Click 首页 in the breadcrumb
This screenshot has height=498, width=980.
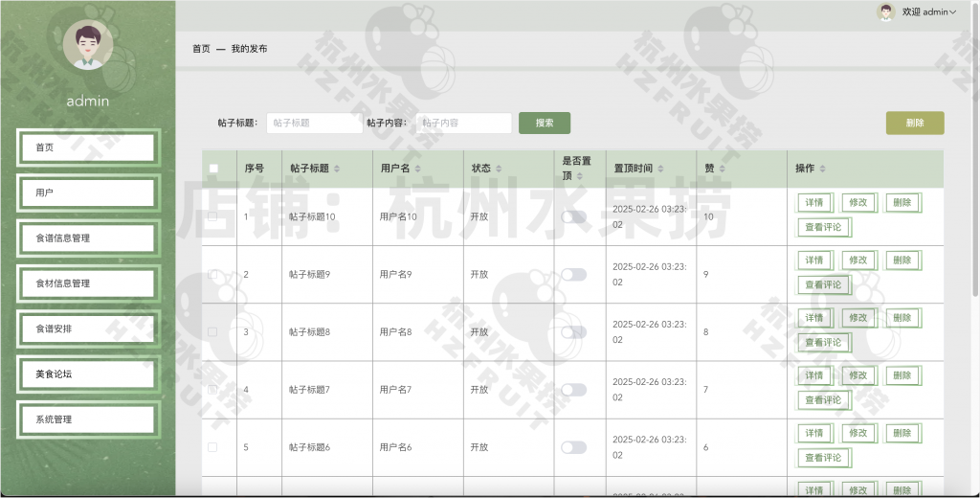(x=201, y=49)
